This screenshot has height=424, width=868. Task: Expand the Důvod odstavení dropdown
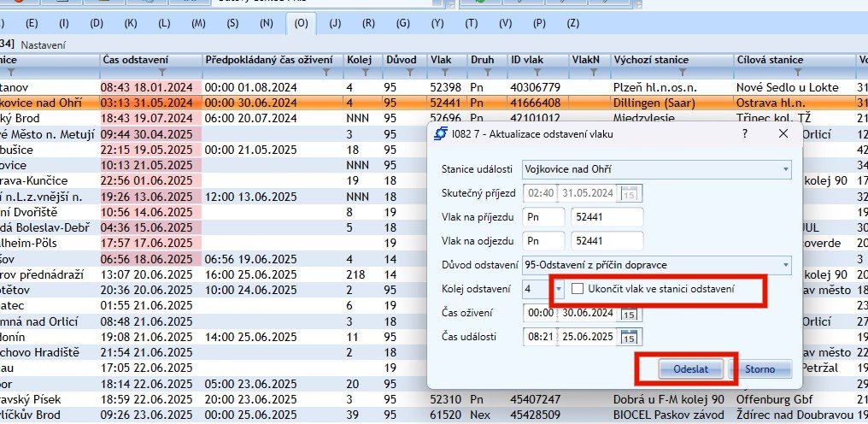(x=785, y=265)
